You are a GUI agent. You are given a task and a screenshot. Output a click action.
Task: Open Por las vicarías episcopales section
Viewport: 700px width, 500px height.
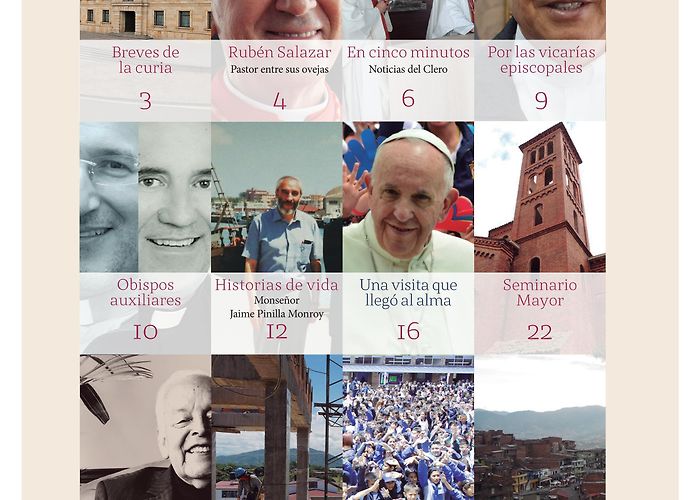point(541,60)
